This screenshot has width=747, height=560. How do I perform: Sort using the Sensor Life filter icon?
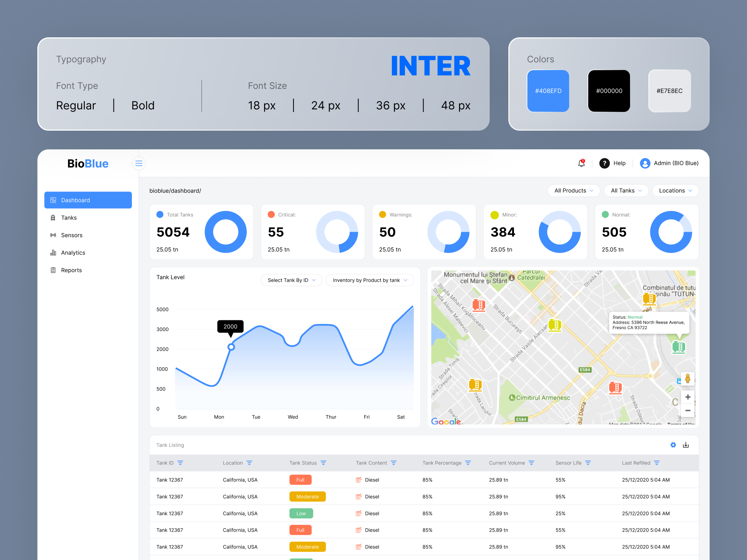coord(588,463)
